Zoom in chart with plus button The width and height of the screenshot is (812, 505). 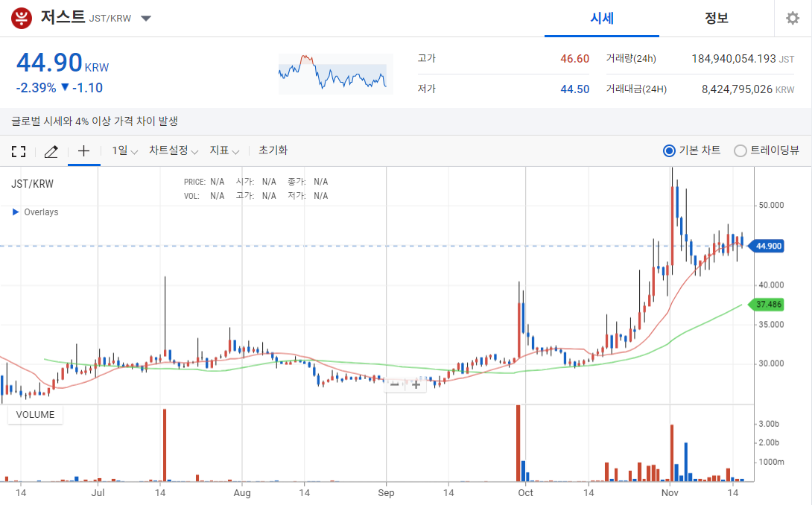point(416,384)
